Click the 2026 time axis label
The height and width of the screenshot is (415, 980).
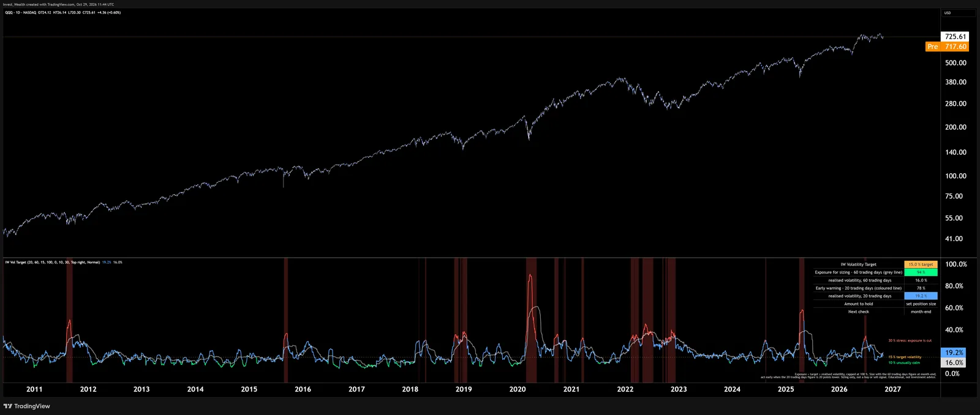click(x=839, y=389)
